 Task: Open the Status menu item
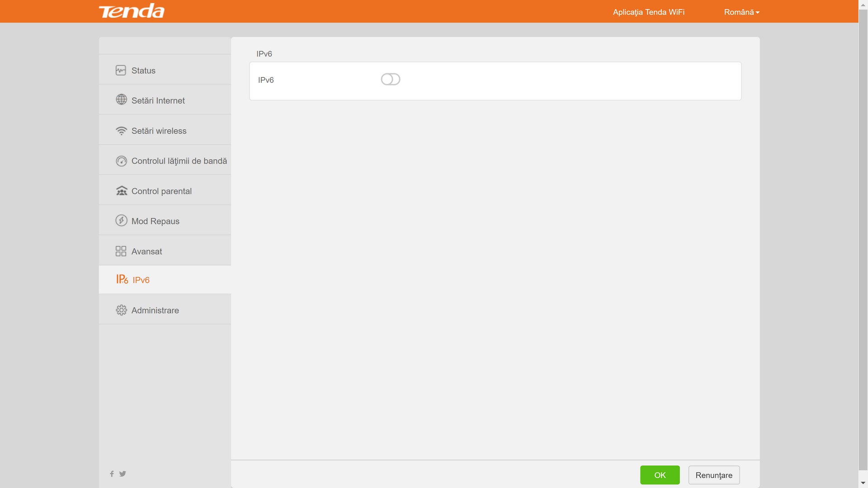(x=165, y=70)
